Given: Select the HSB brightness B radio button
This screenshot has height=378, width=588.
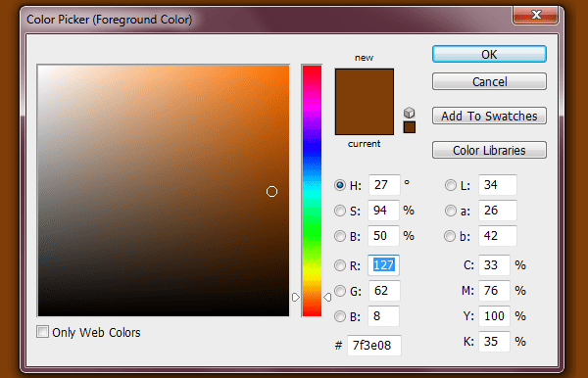Looking at the screenshot, I should click(x=340, y=236).
